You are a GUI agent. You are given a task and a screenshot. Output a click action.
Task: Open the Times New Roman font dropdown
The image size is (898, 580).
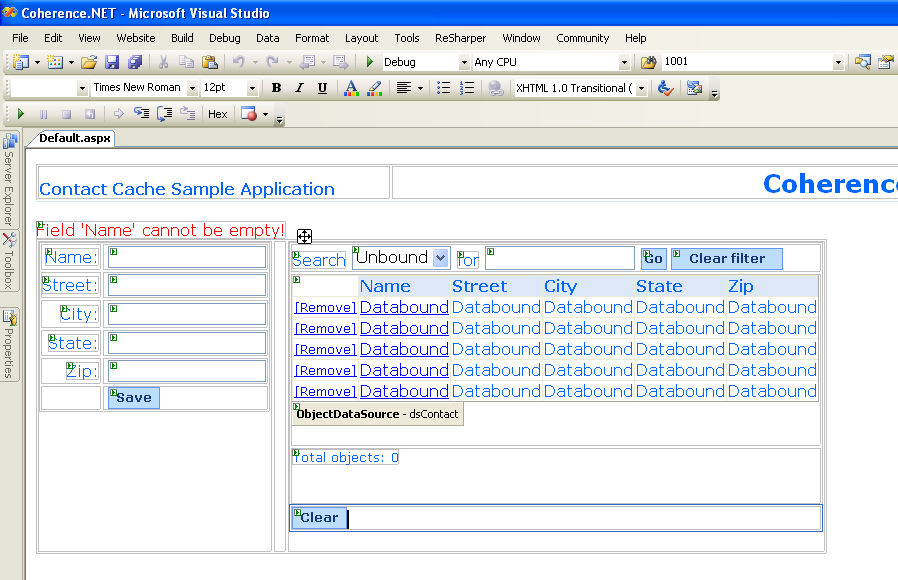(192, 88)
